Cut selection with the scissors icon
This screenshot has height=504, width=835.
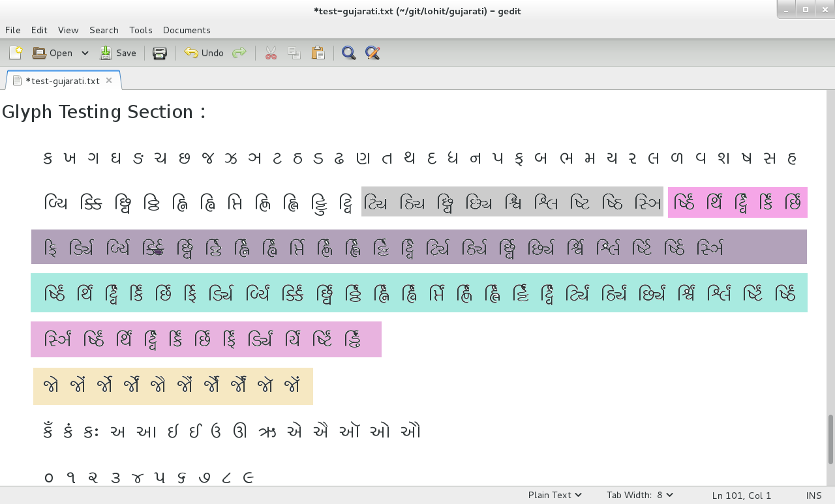[x=271, y=53]
